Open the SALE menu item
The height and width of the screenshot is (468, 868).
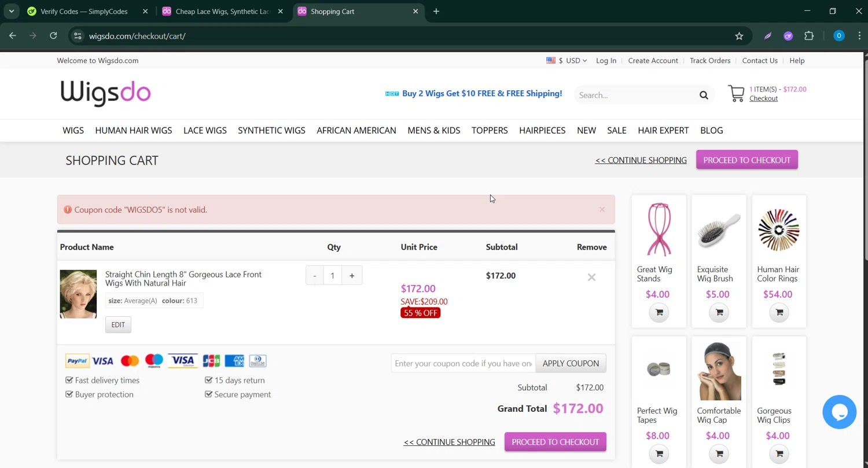click(x=617, y=130)
